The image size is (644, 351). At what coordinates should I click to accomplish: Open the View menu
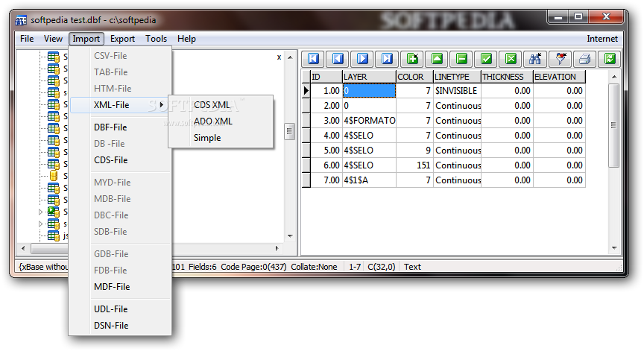(53, 39)
